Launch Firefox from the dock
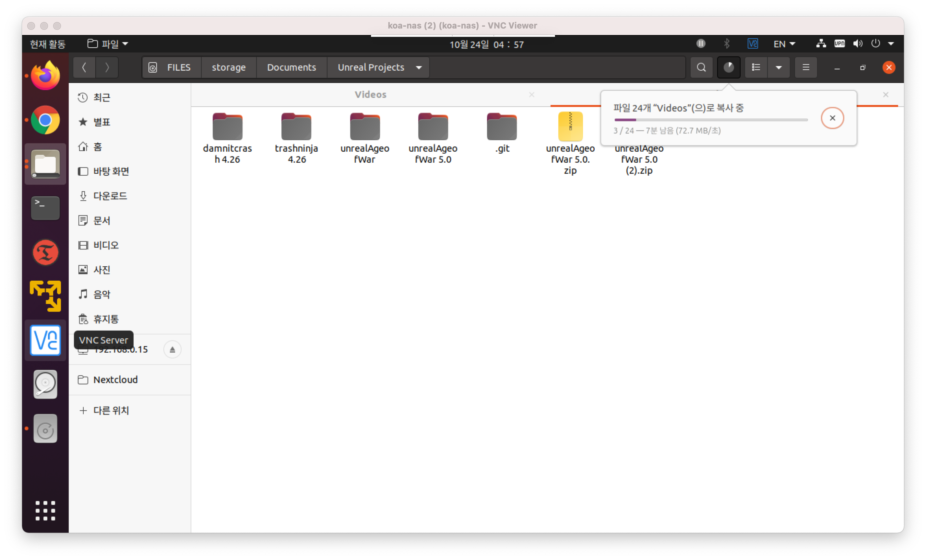The width and height of the screenshot is (926, 560). tap(45, 76)
